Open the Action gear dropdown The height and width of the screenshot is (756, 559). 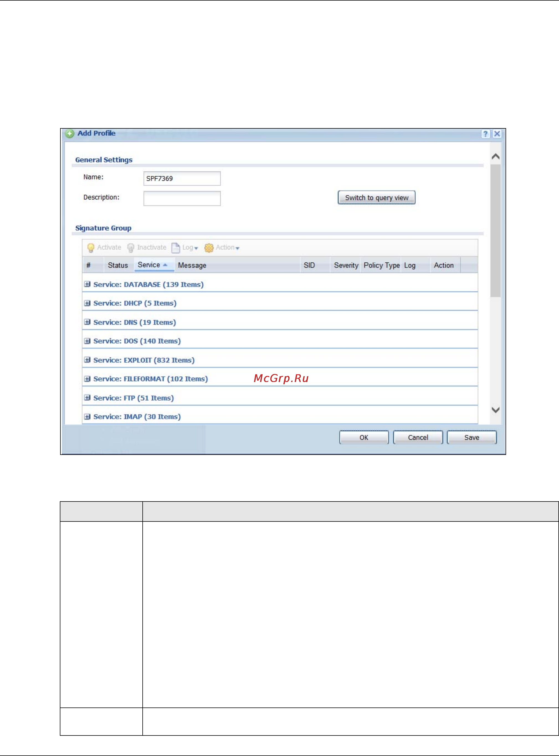click(x=222, y=248)
